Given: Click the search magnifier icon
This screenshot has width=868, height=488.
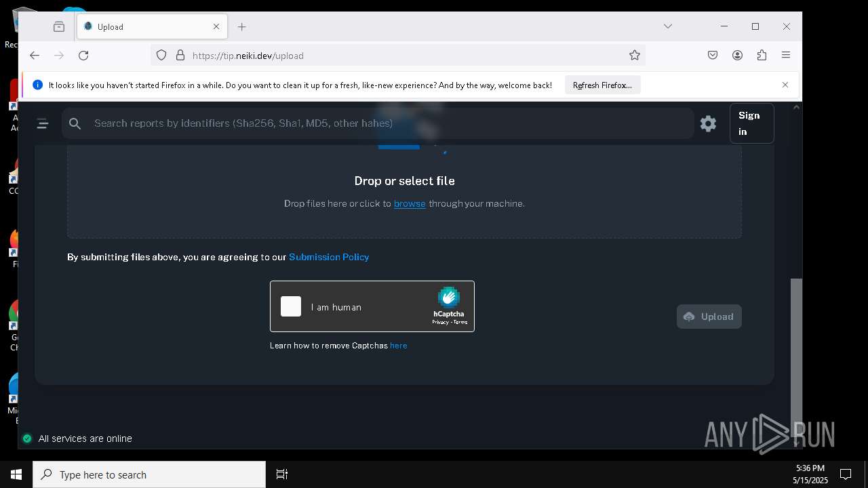Looking at the screenshot, I should coord(75,123).
